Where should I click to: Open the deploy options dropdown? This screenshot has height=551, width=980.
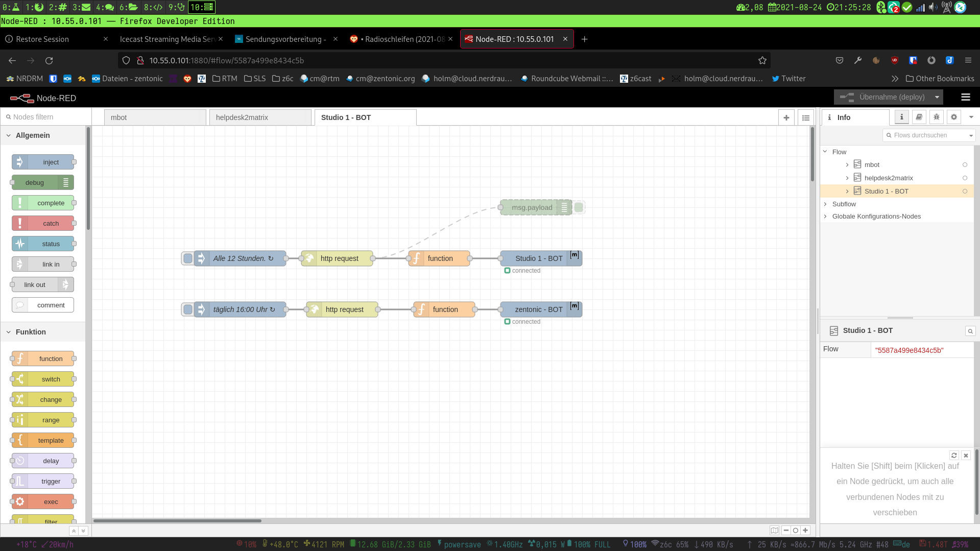pyautogui.click(x=937, y=97)
